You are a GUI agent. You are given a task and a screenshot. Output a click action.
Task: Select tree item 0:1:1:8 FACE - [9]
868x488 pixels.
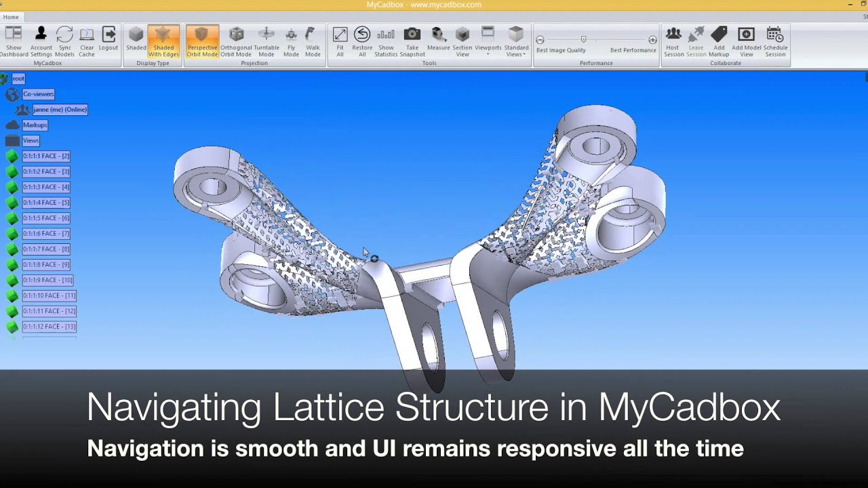(x=46, y=265)
